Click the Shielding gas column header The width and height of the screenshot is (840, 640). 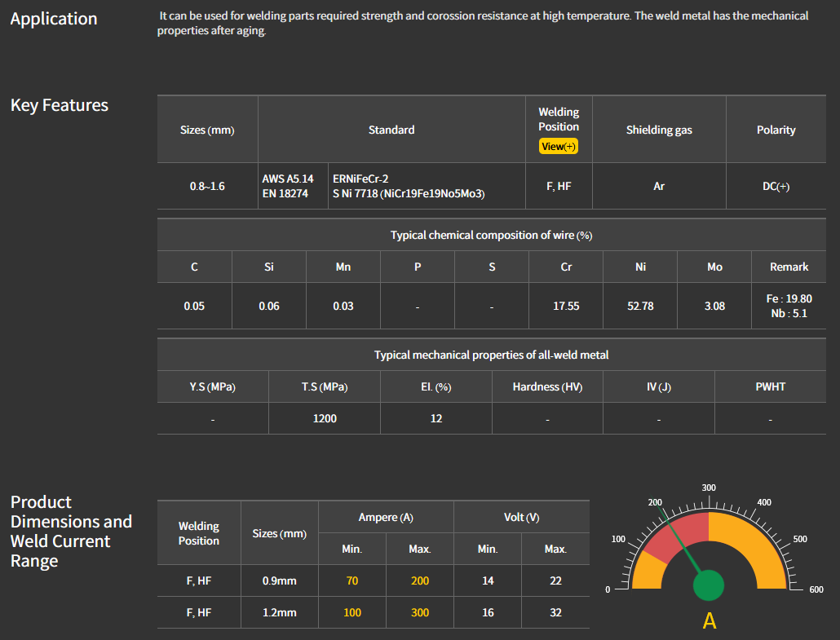[659, 130]
